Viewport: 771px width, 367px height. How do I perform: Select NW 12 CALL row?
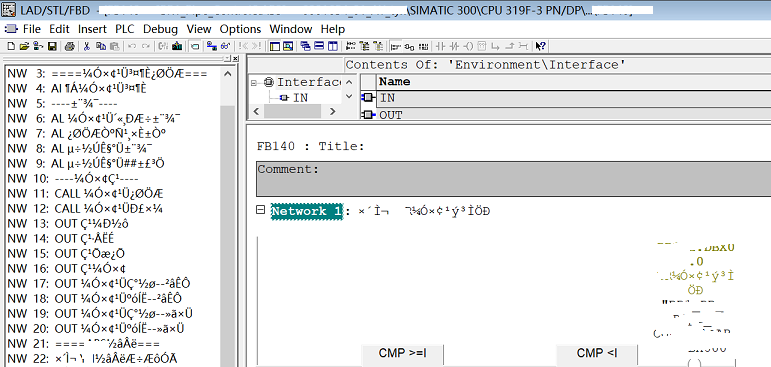[86, 208]
